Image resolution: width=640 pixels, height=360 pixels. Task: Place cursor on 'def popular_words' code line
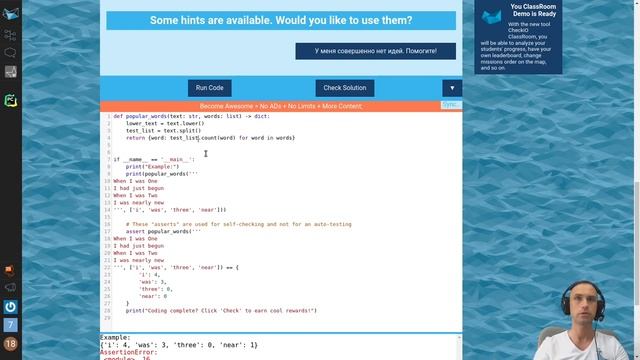[x=191, y=116]
